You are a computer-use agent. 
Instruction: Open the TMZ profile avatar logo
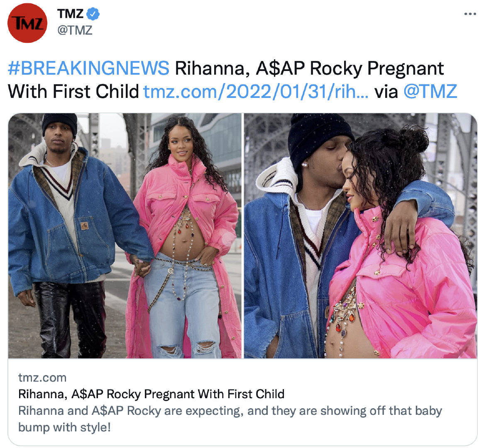pos(27,22)
